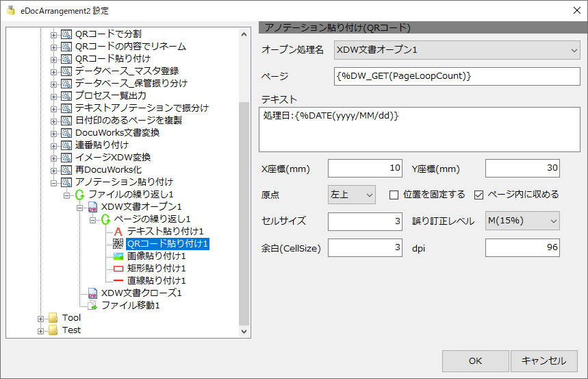
Task: Click the キャンセル button
Action: tap(544, 361)
